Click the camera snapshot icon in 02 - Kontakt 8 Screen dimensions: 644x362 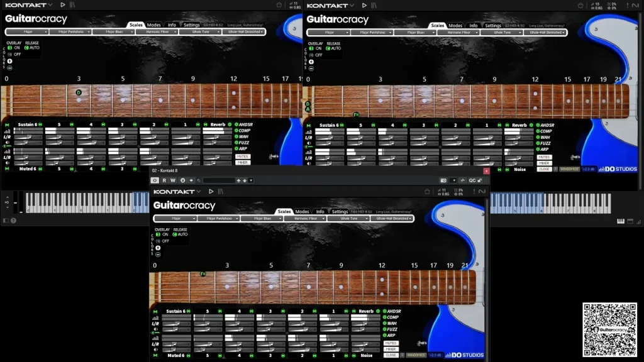coord(443,180)
